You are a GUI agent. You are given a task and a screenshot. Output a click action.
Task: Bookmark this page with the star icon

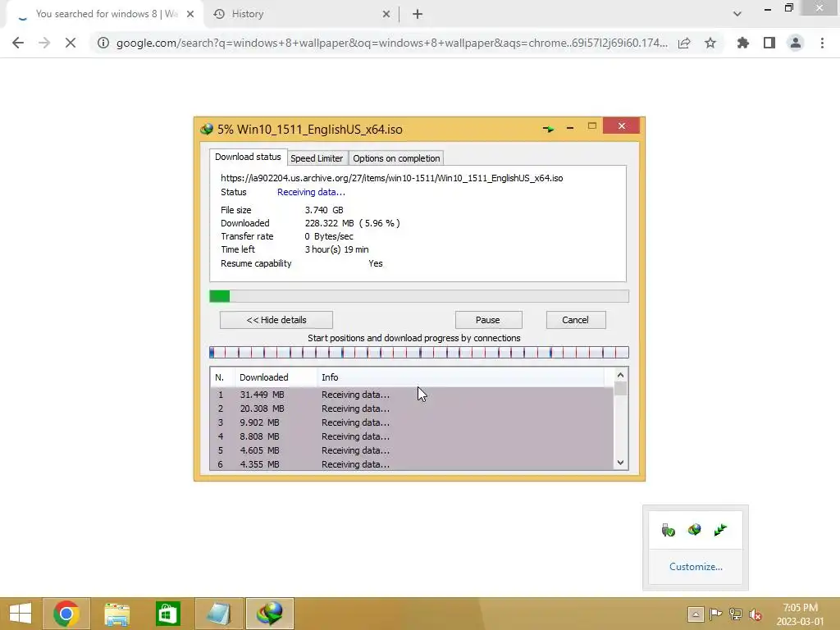tap(710, 43)
